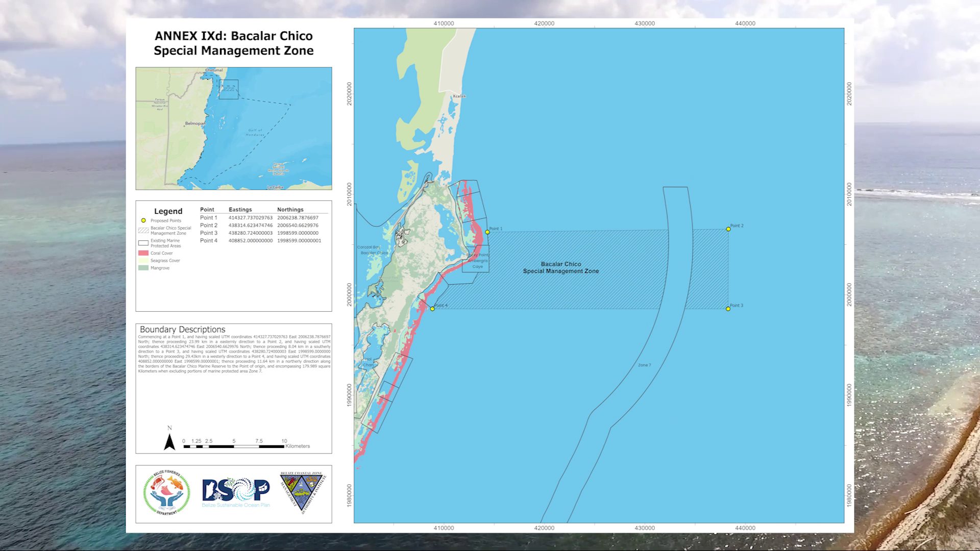This screenshot has height=551, width=980.
Task: Click the 'Northings' column header
Action: [x=290, y=210]
